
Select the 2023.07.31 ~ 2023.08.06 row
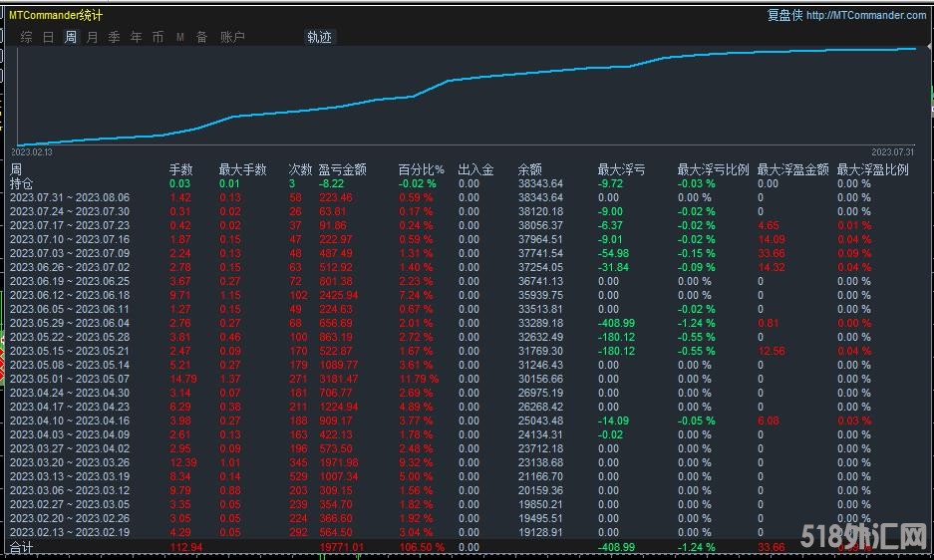[x=70, y=198]
